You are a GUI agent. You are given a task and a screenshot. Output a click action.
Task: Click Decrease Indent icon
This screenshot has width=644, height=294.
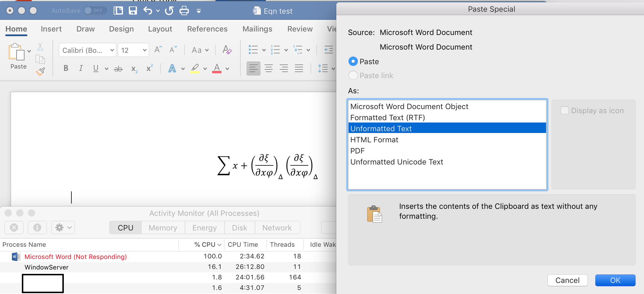coord(329,50)
